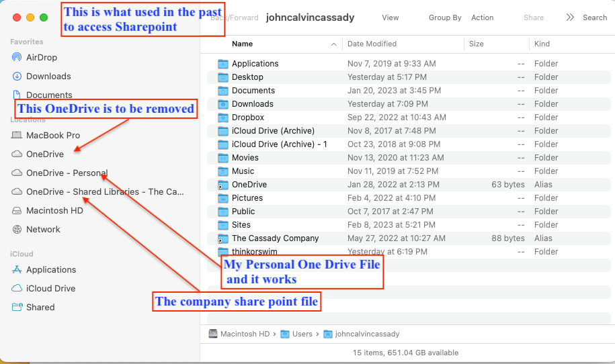Click the Search toolbar button
Screen dimensions: 615x364
(595, 17)
